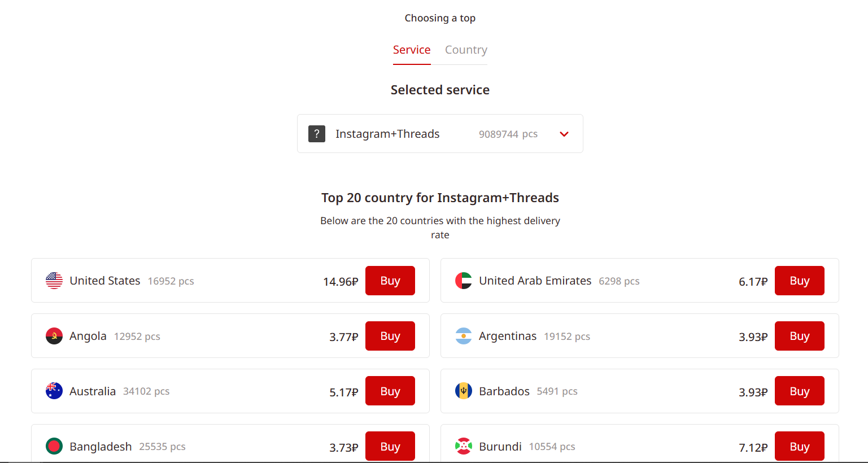This screenshot has height=463, width=868.
Task: Buy a Burundi number for 7.12₽
Action: point(800,446)
